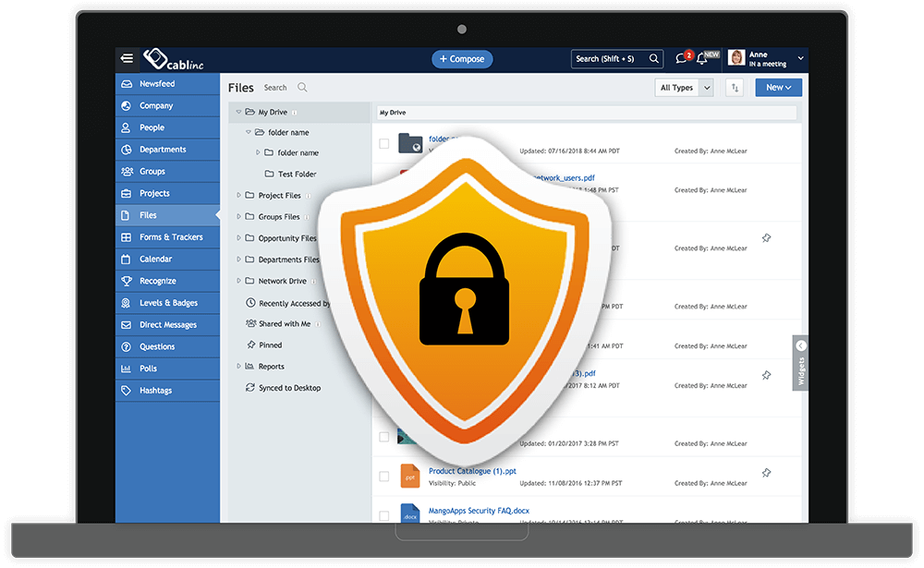Open the New dropdown button

(x=778, y=88)
